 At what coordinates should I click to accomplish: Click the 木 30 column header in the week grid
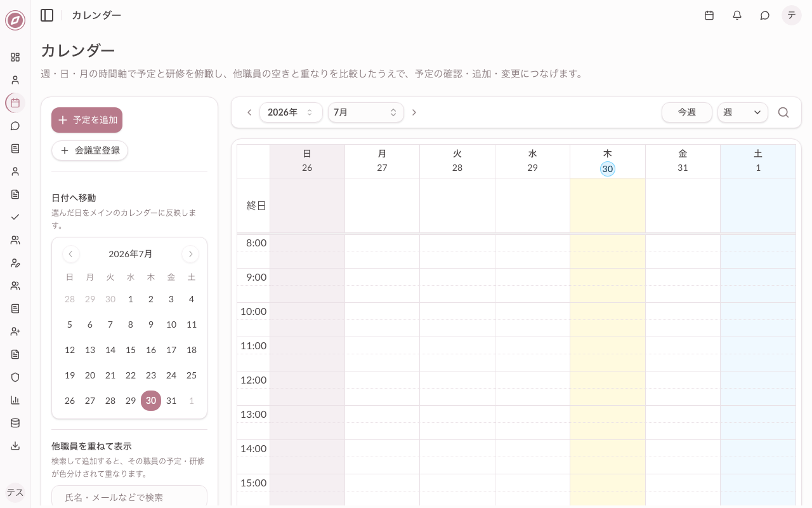pyautogui.click(x=608, y=161)
